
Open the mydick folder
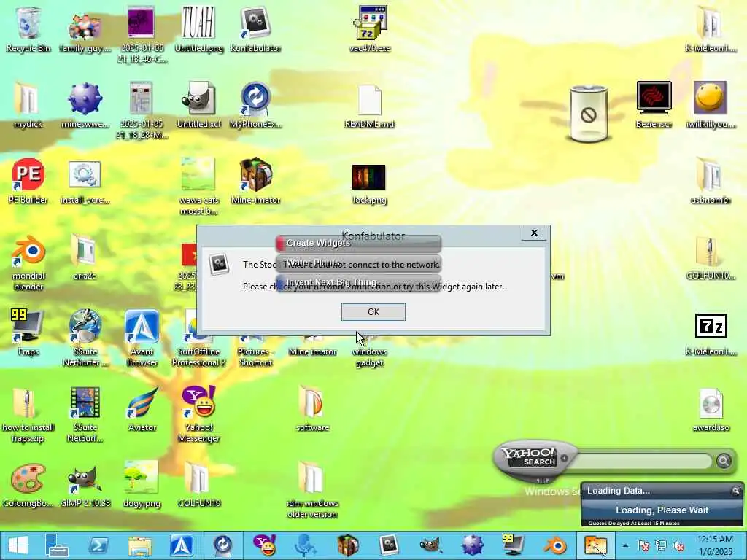(28, 105)
